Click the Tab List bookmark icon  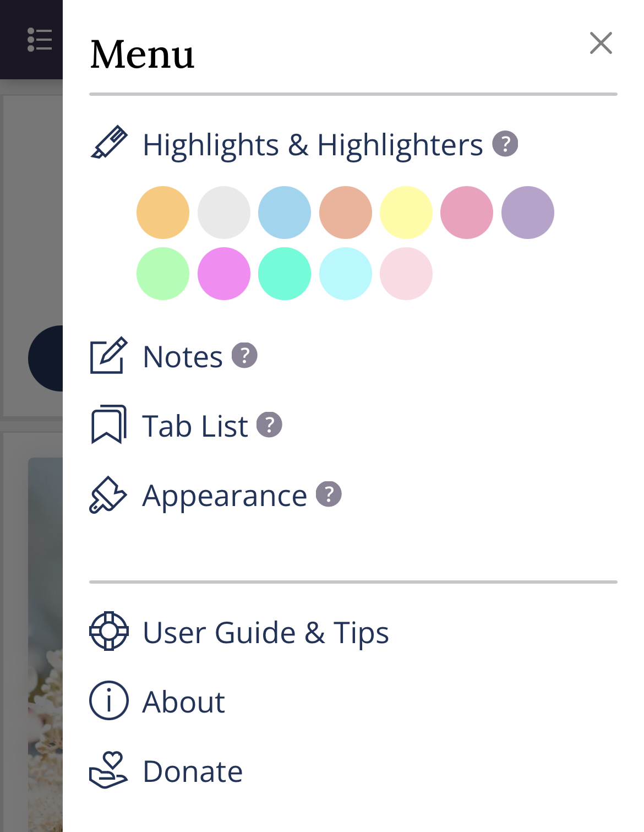point(108,425)
